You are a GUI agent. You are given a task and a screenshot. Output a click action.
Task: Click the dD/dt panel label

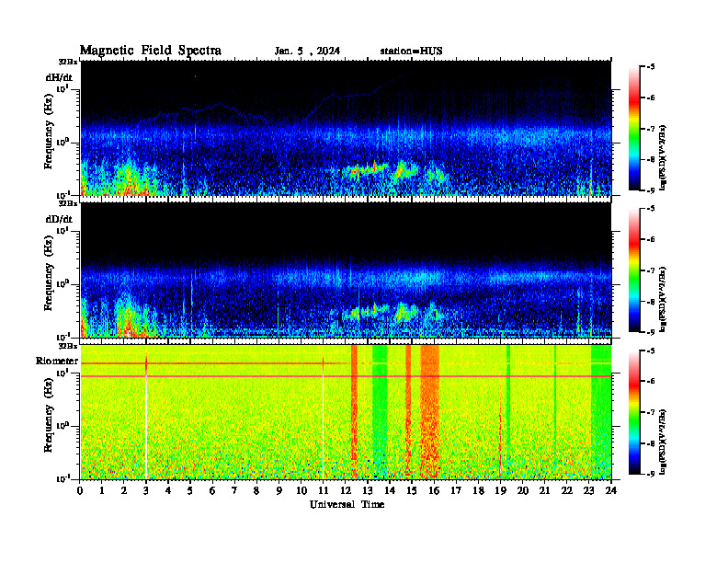[x=59, y=219]
